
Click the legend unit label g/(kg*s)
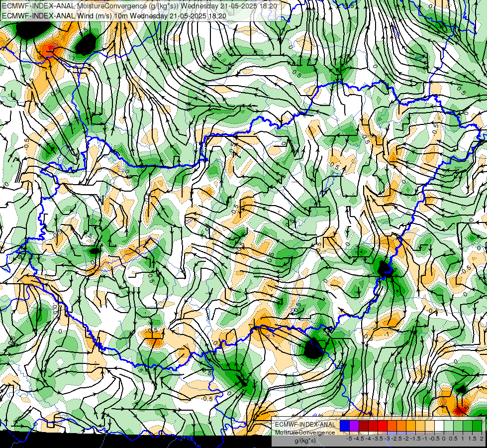305,441
